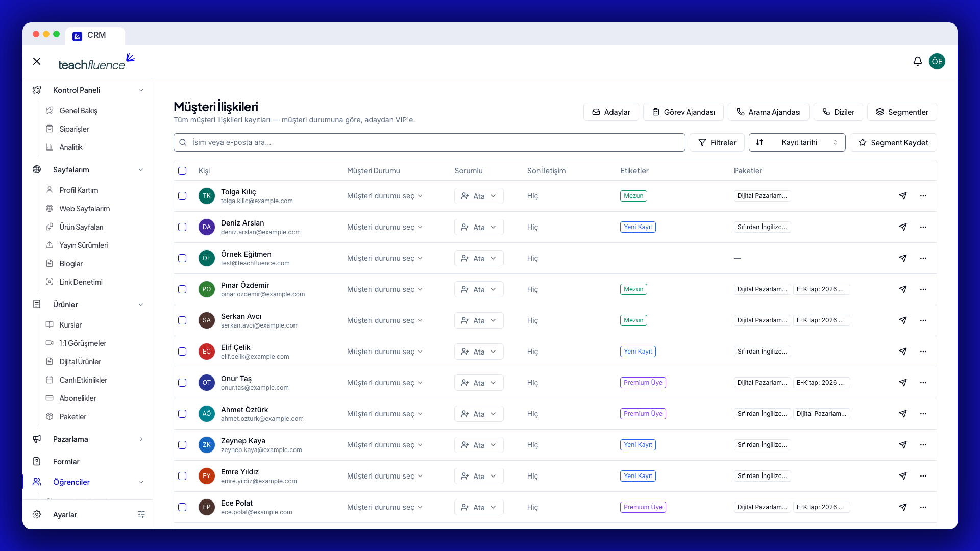This screenshot has width=980, height=551.
Task: Check the Ece Polat row checkbox
Action: click(x=182, y=507)
